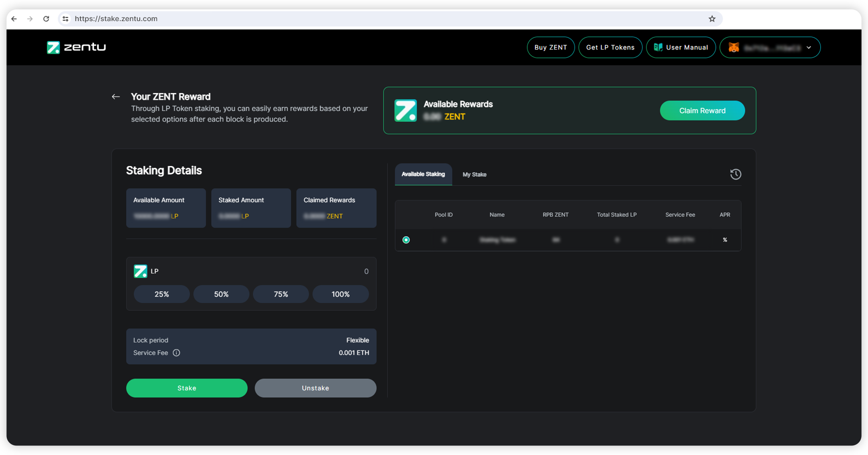Open the User Manual link
Screen dimensions: 868x455
pos(681,47)
